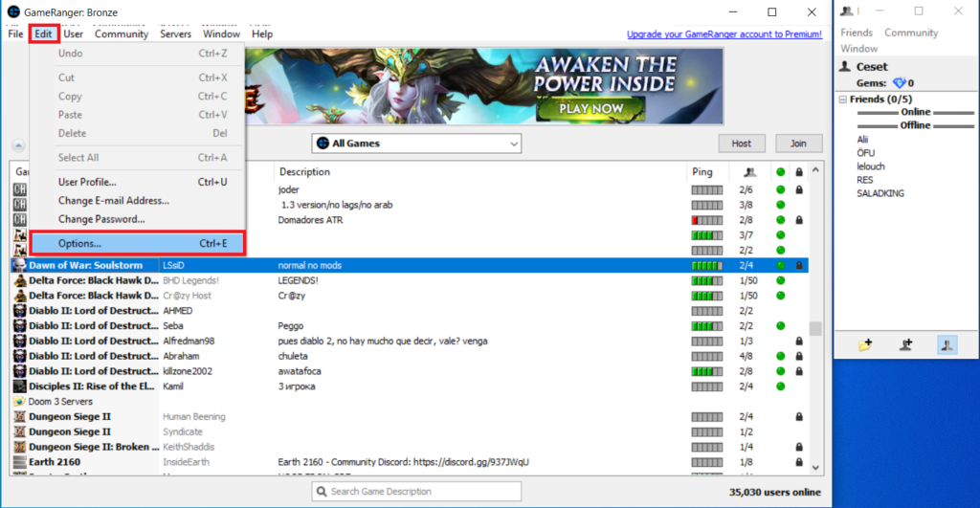Click the Earth 2160 game icon
980x508 pixels.
[x=19, y=462]
